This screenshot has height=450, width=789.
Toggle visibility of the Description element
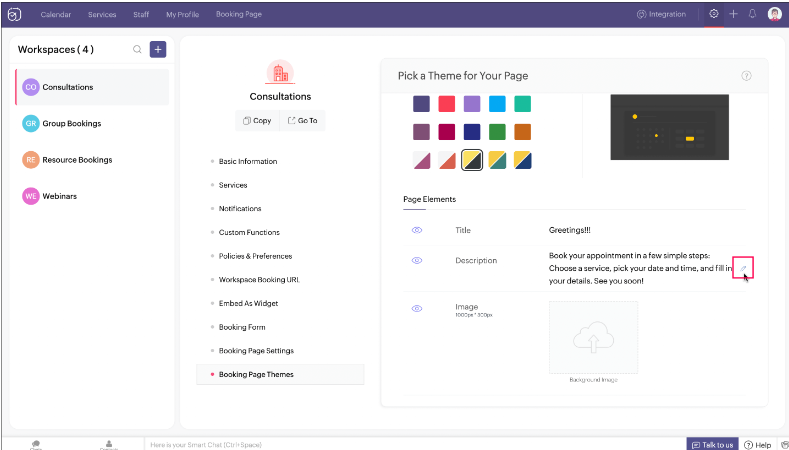click(417, 260)
